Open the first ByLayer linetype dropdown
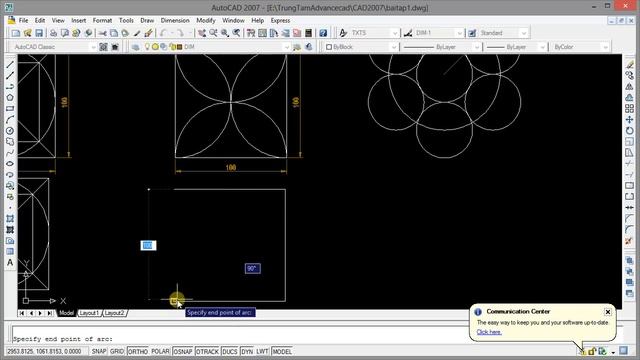 pyautogui.click(x=477, y=47)
